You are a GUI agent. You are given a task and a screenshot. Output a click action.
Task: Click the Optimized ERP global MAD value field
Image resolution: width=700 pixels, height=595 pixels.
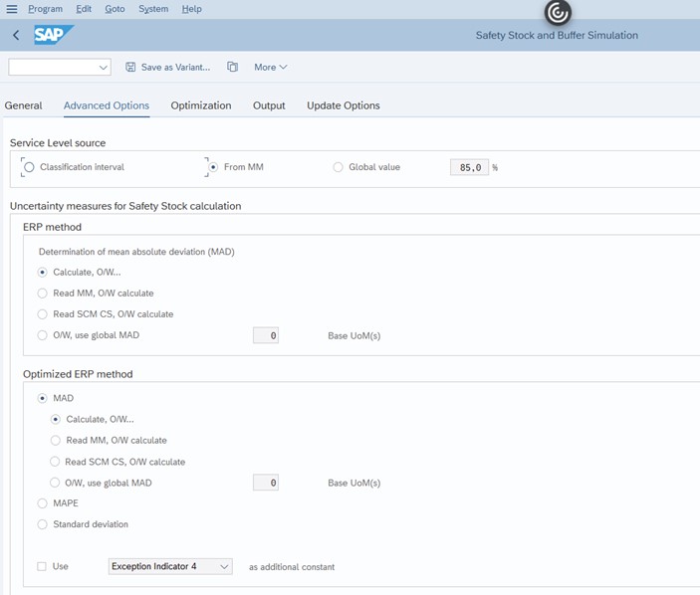[266, 483]
